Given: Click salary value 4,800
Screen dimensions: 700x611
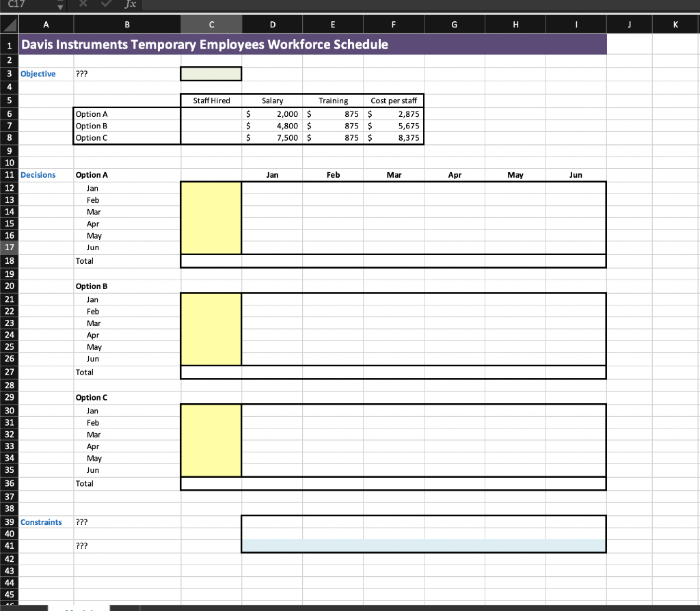Looking at the screenshot, I should point(272,126).
